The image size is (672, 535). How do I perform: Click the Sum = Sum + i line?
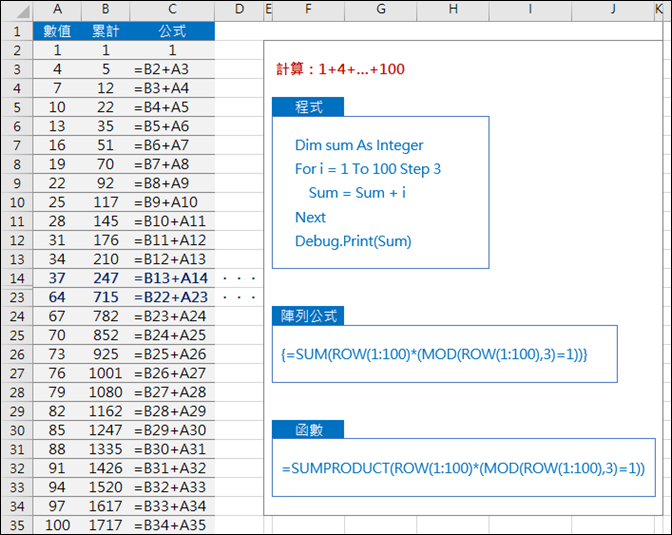pos(357,193)
